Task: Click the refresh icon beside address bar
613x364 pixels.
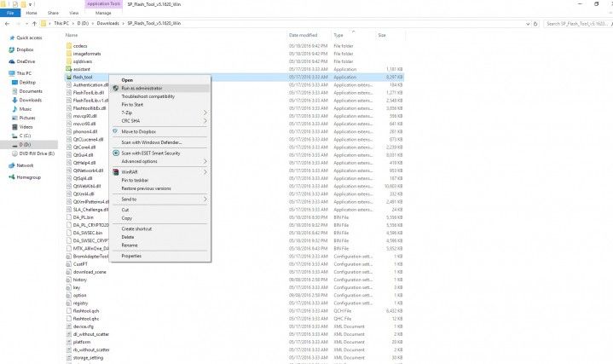Action: (535, 24)
